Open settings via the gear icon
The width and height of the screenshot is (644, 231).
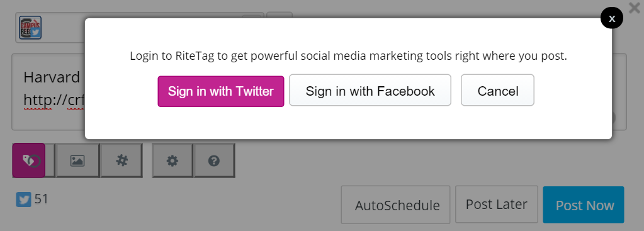tap(172, 161)
